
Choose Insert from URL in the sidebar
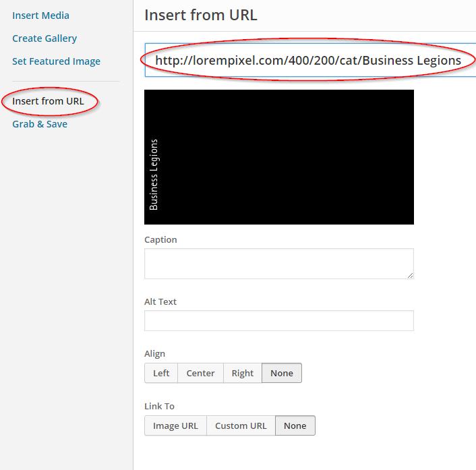pyautogui.click(x=48, y=101)
